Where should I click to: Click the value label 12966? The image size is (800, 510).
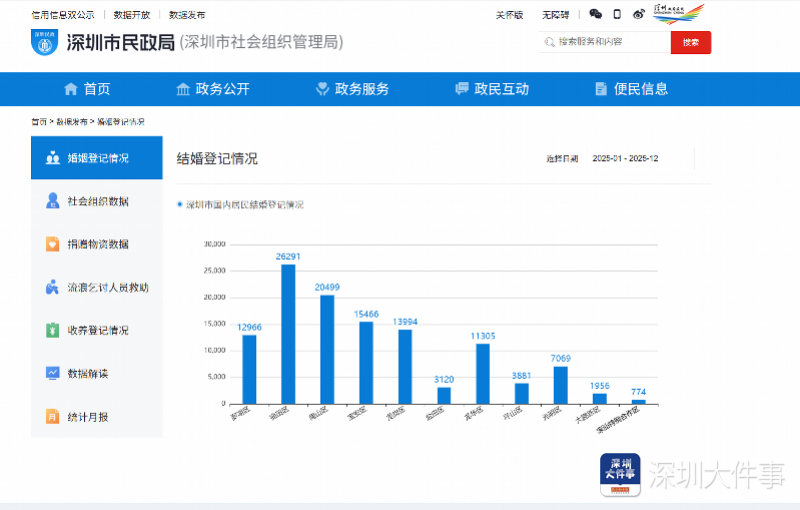pyautogui.click(x=249, y=327)
